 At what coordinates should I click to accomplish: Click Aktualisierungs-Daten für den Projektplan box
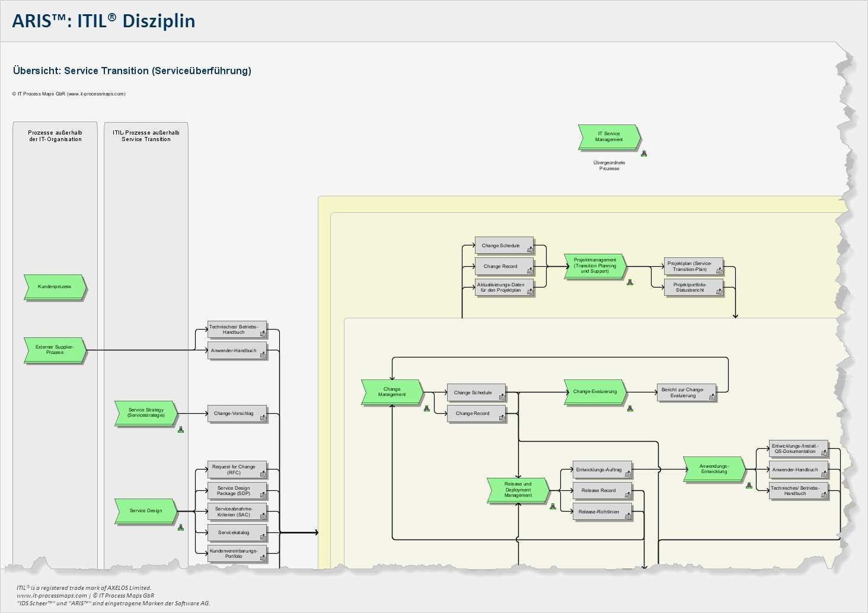(505, 288)
